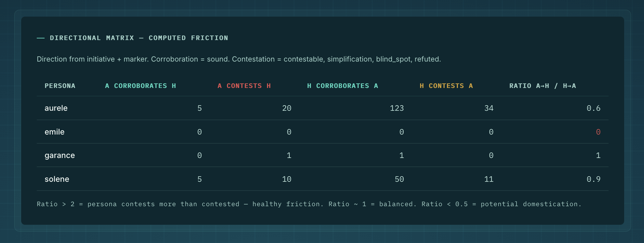
Task: Select solene's ratio value 0.9
Action: coord(593,179)
